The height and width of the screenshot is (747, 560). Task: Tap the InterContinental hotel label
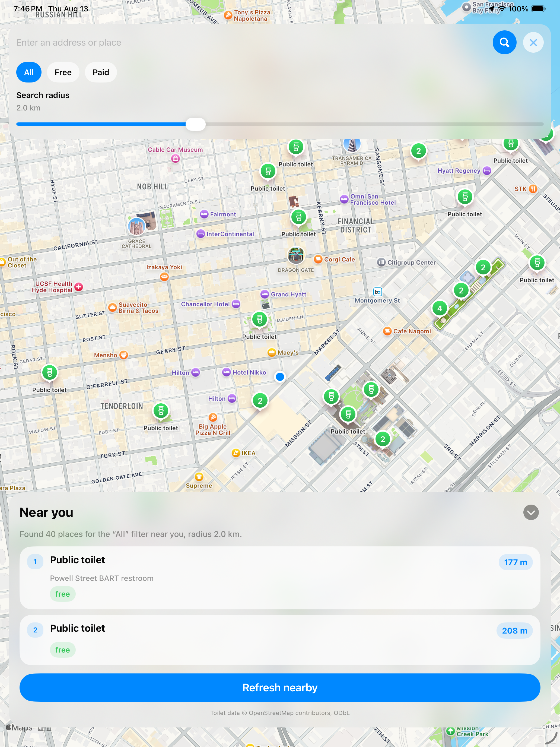[230, 234]
